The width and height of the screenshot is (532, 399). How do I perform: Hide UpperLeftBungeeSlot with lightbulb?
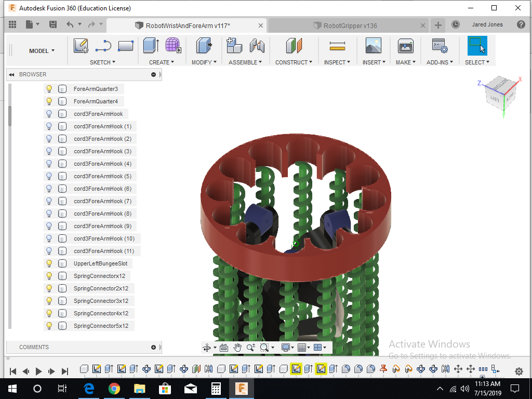pos(49,263)
